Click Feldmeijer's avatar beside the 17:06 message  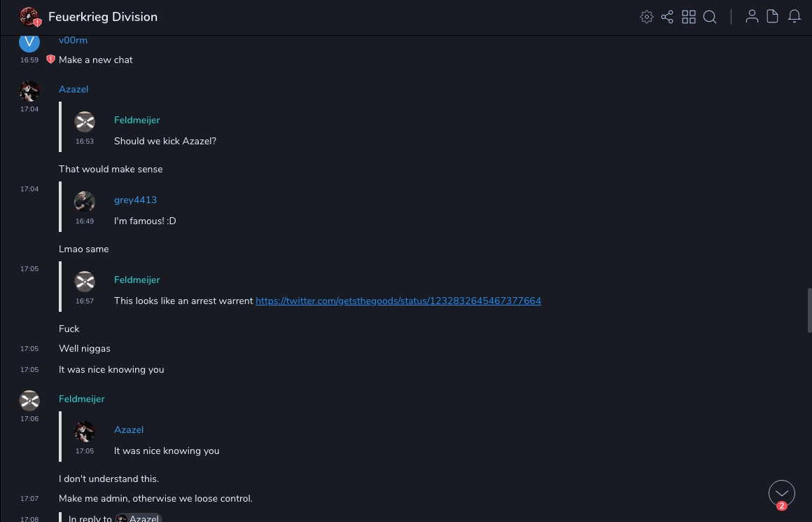29,401
